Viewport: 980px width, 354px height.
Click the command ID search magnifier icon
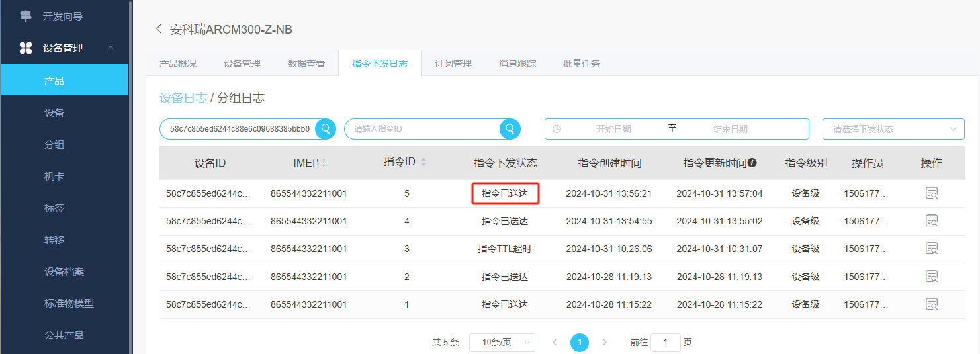coord(510,129)
